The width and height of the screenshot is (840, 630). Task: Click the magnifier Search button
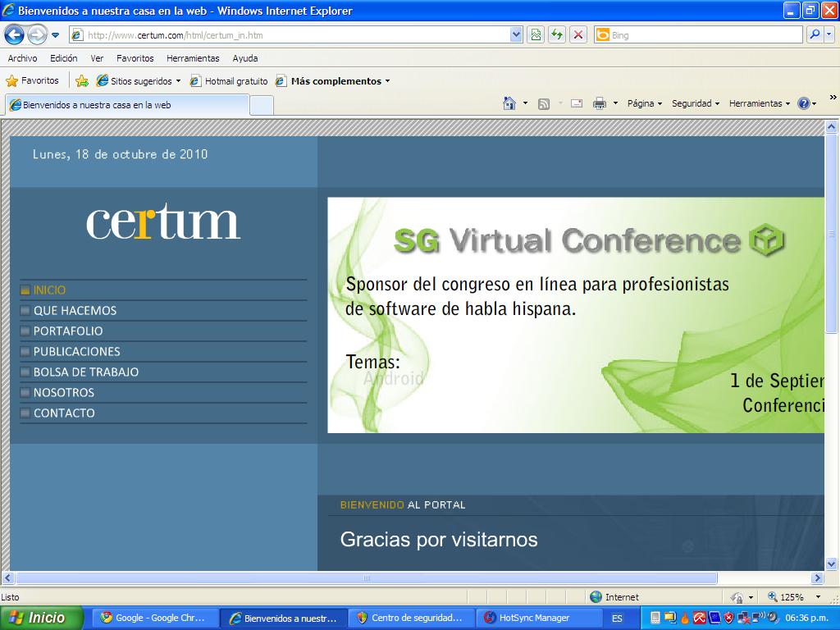(815, 35)
